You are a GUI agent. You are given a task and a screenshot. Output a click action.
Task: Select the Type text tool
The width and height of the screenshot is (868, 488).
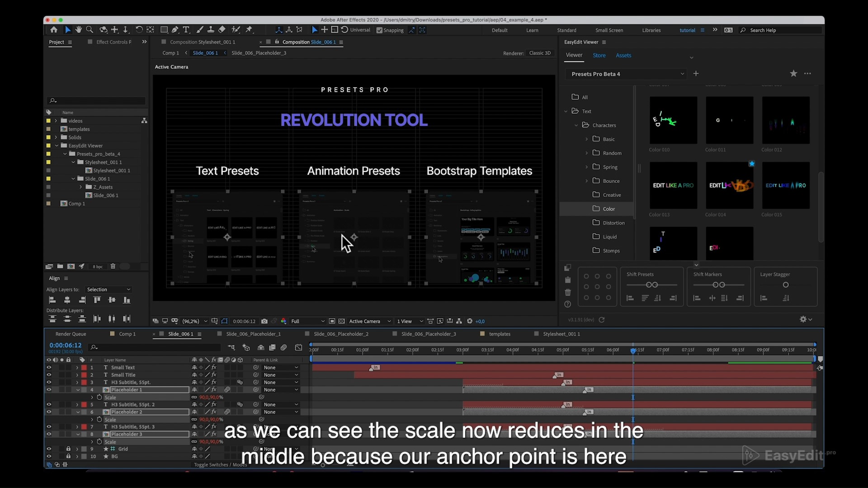(186, 30)
